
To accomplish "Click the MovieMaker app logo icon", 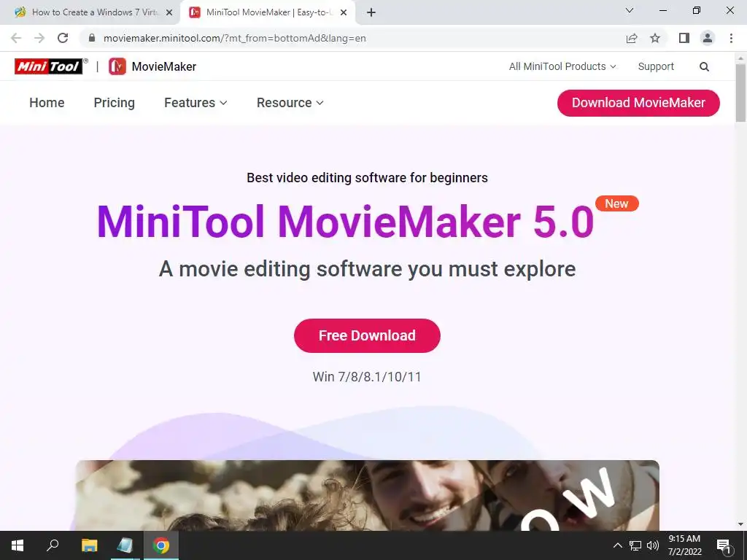I will pos(117,66).
